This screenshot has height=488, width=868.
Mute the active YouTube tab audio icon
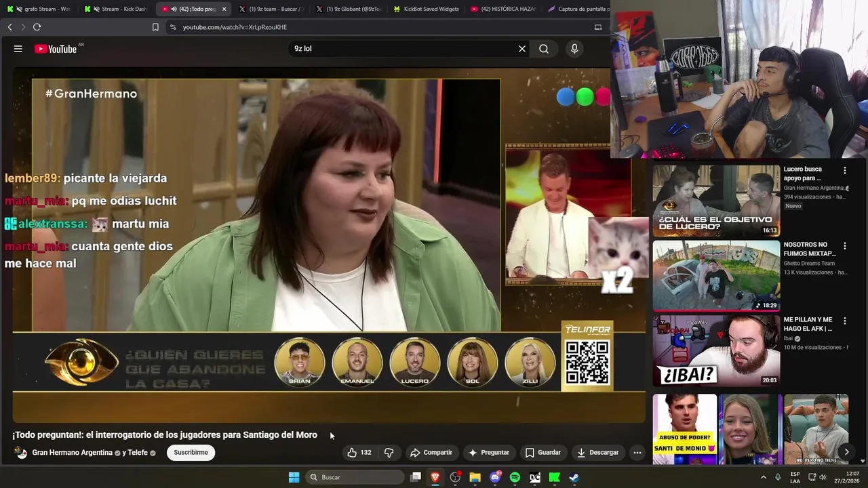174,9
